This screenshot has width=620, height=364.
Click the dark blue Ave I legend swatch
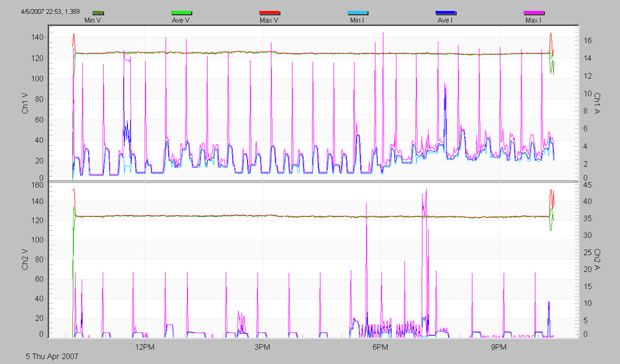[445, 12]
